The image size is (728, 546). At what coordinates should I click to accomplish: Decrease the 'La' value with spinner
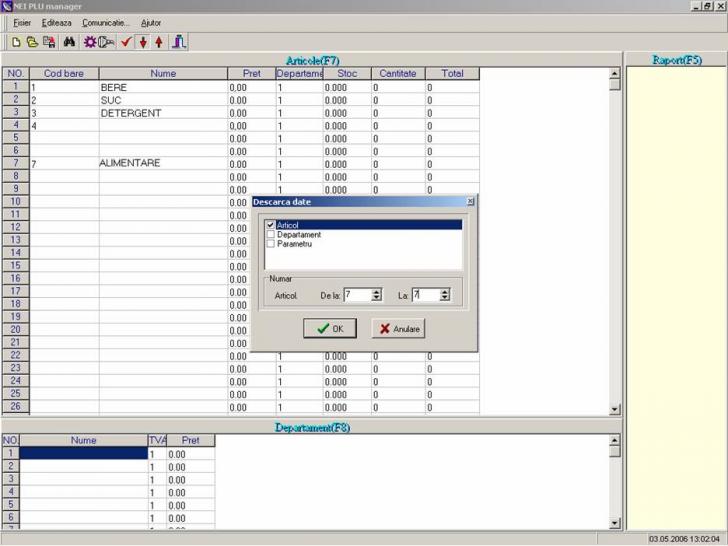444,298
